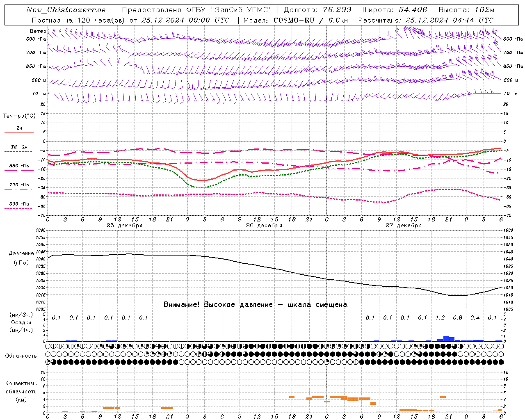Viewport: 525px width, 420px height.
Task: Click the 'ЗапСиб УГМС' provider text
Action: [241, 10]
